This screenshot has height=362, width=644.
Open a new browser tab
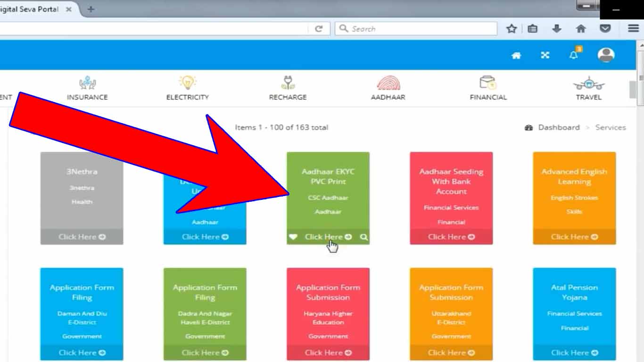[91, 9]
